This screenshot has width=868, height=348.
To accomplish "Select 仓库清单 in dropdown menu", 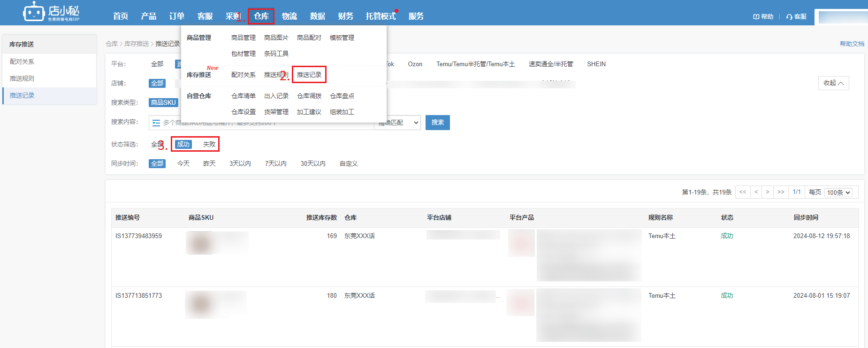I will (x=244, y=96).
